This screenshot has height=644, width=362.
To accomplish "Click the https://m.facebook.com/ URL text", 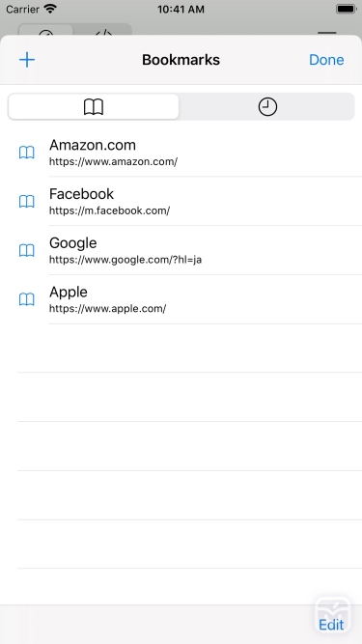I will pyautogui.click(x=110, y=210).
